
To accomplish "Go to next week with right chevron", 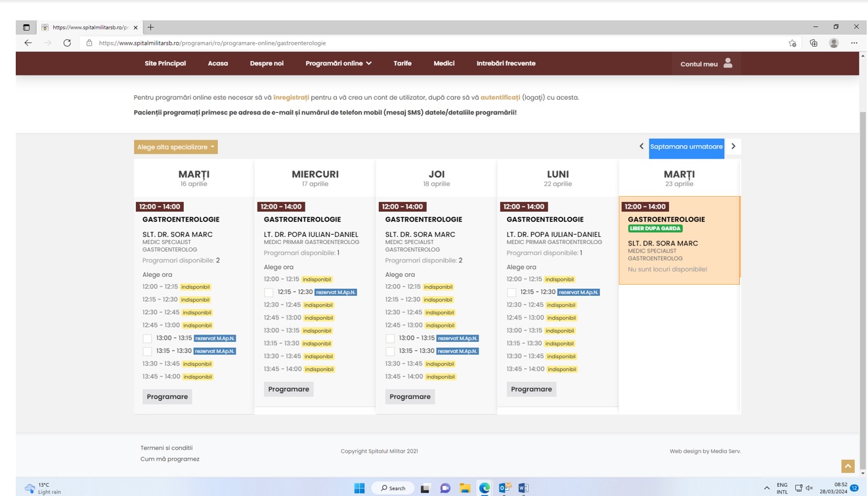I will pos(733,146).
